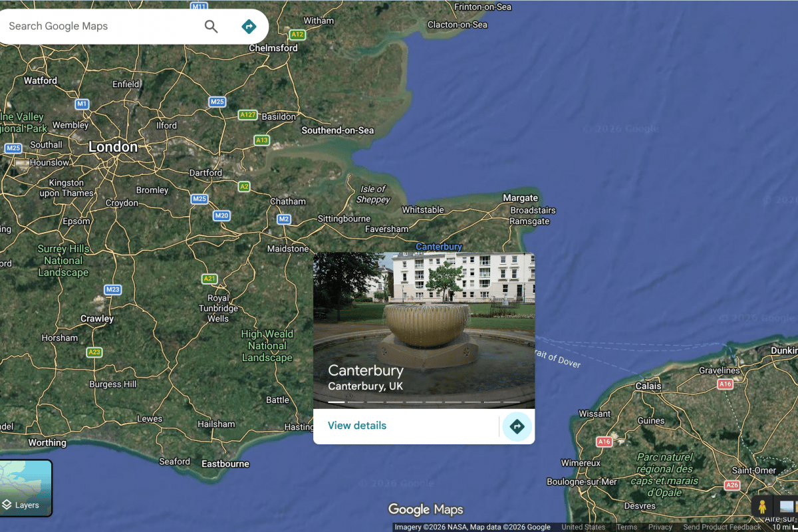Click United States region link

[583, 527]
